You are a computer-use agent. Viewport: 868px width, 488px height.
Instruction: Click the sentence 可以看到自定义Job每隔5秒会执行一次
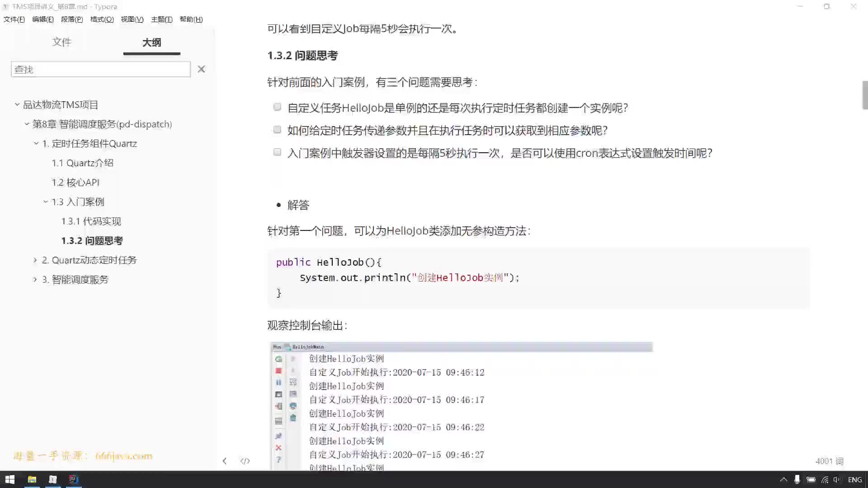[363, 29]
